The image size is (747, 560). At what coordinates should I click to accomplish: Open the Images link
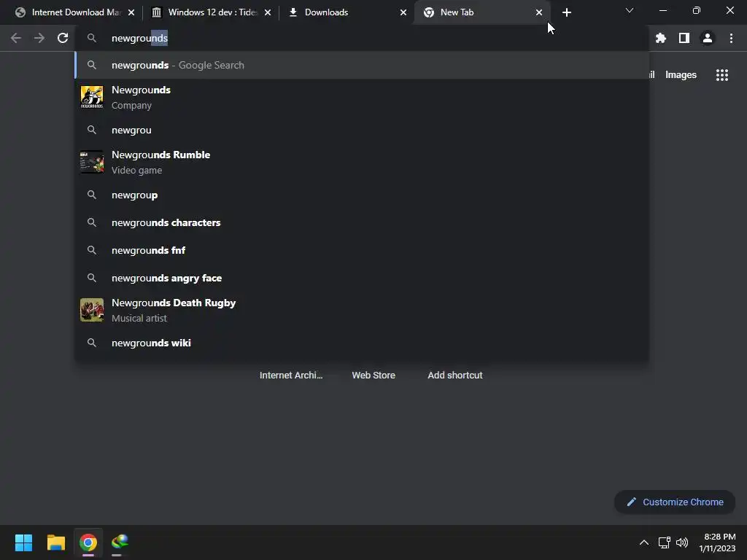(681, 75)
